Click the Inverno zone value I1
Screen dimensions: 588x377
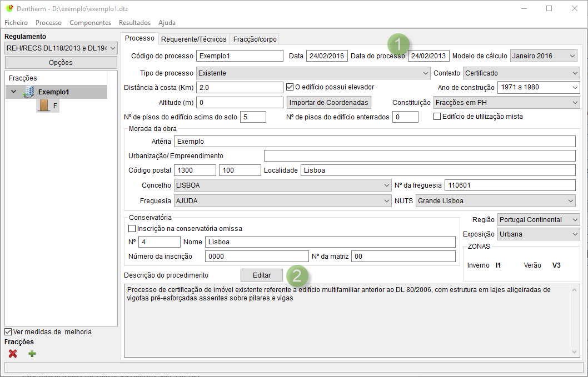(498, 265)
